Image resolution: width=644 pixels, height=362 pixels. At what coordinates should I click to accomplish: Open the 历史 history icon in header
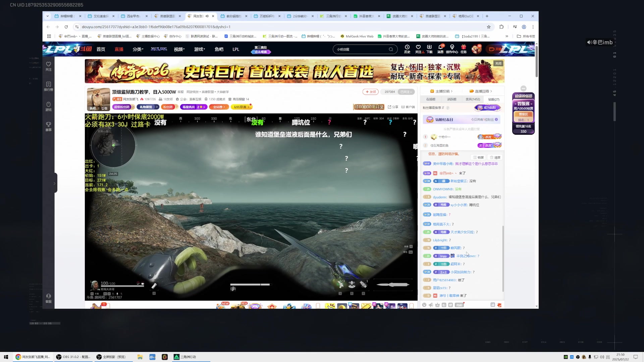click(407, 49)
